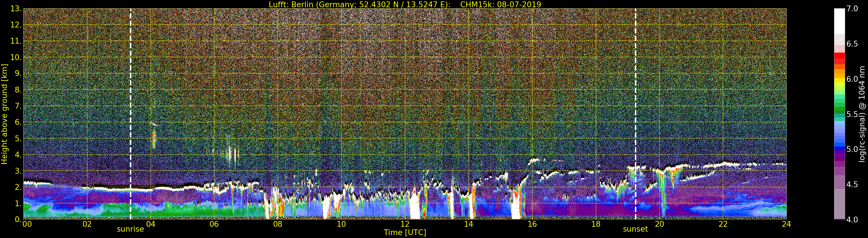Click the height axis tick label '9.'

pyautogui.click(x=18, y=73)
